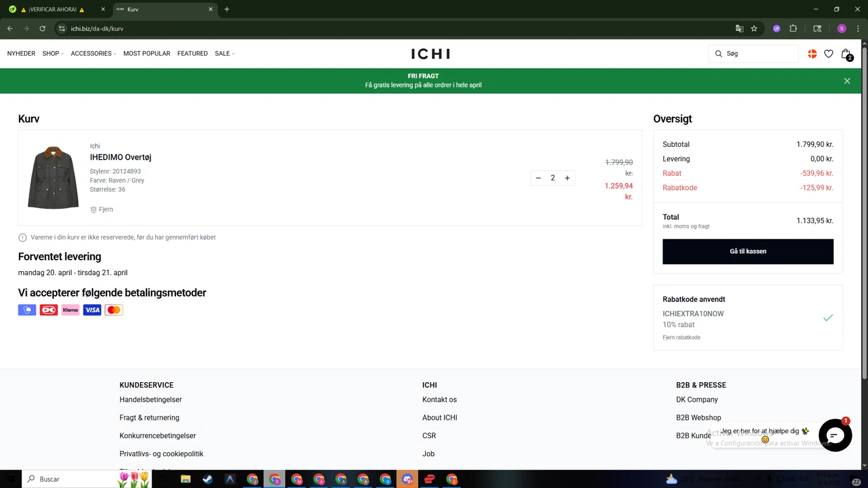Decrease jacket quantity with minus button
Viewport: 868px width, 488px height.
tap(538, 178)
